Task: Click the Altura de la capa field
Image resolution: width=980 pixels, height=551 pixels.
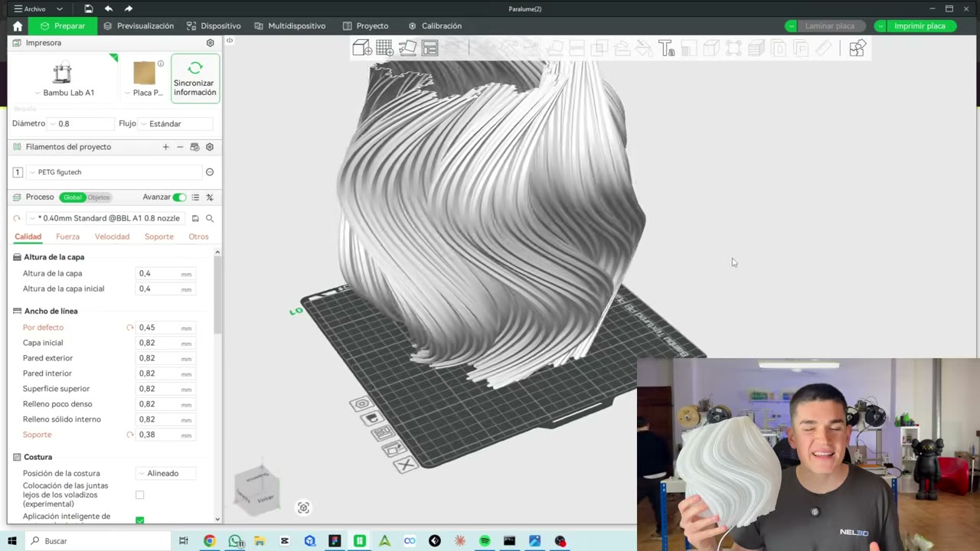Action: click(165, 273)
